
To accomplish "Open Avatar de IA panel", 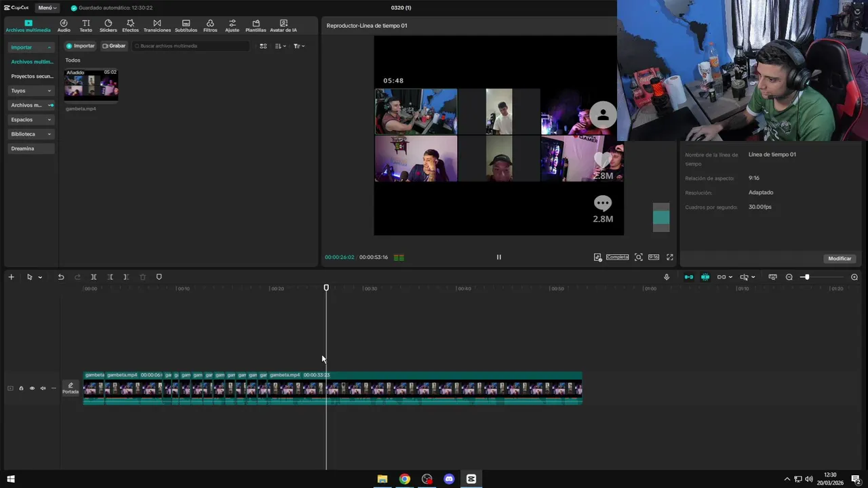I will coord(283,26).
